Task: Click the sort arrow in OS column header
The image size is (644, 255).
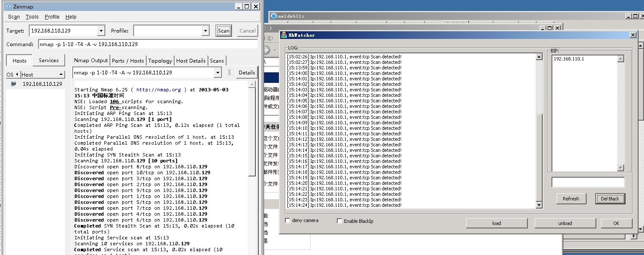Action: pos(17,74)
